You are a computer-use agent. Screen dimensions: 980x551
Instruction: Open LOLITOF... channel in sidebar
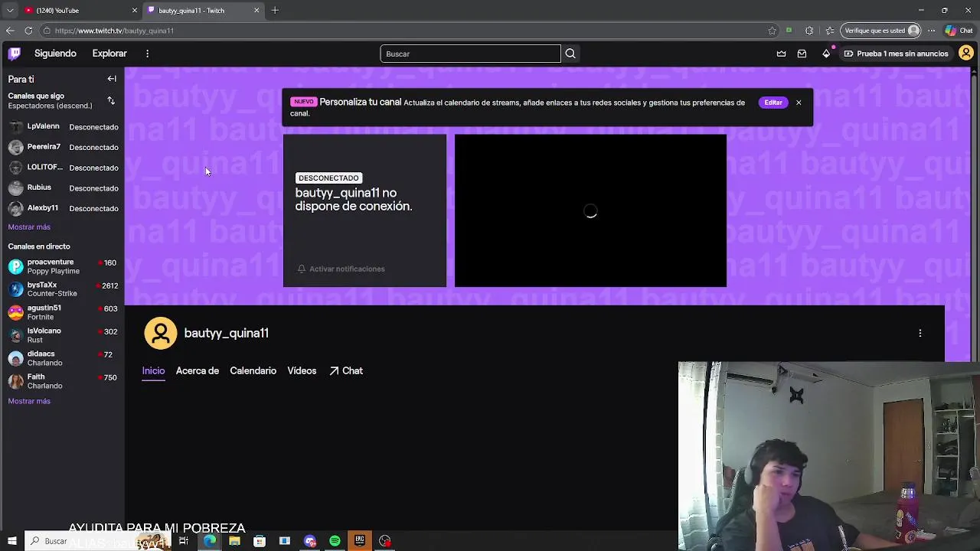tap(63, 168)
